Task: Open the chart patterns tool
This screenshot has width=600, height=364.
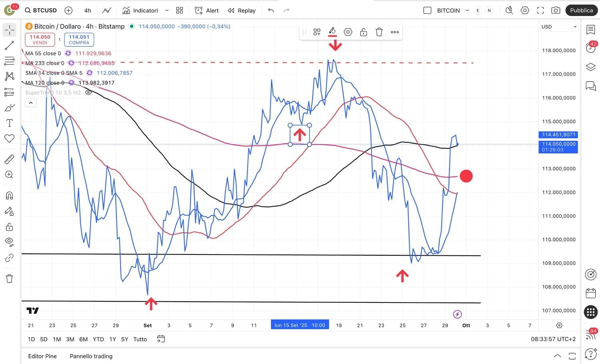Action: pyautogui.click(x=10, y=76)
